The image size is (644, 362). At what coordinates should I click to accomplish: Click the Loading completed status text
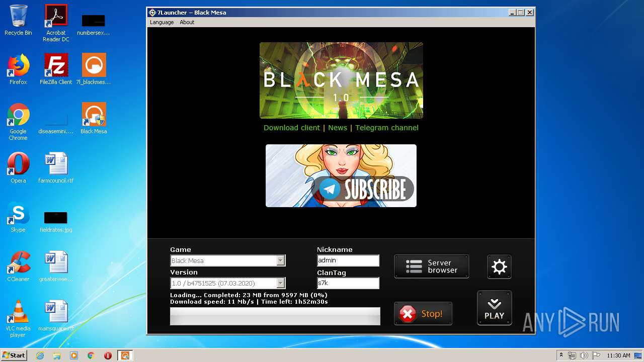point(249,295)
